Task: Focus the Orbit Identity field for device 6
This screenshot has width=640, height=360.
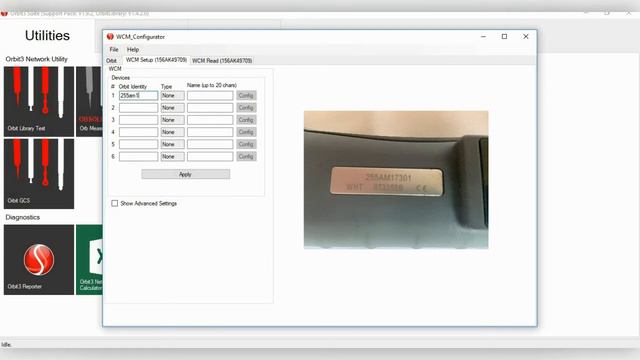Action: pos(138,156)
